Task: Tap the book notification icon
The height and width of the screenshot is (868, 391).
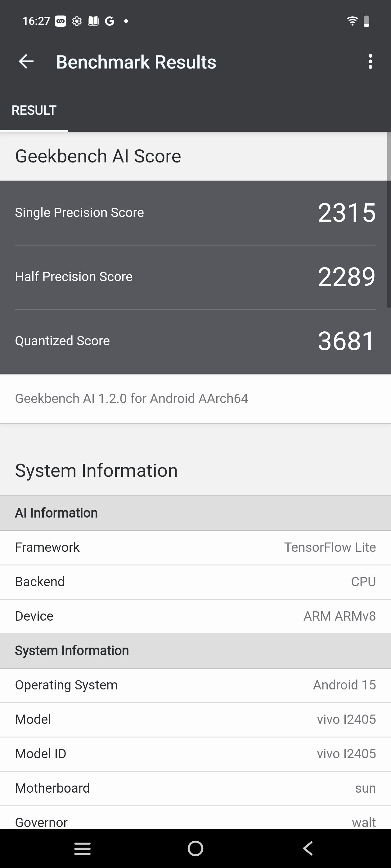Action: tap(93, 21)
